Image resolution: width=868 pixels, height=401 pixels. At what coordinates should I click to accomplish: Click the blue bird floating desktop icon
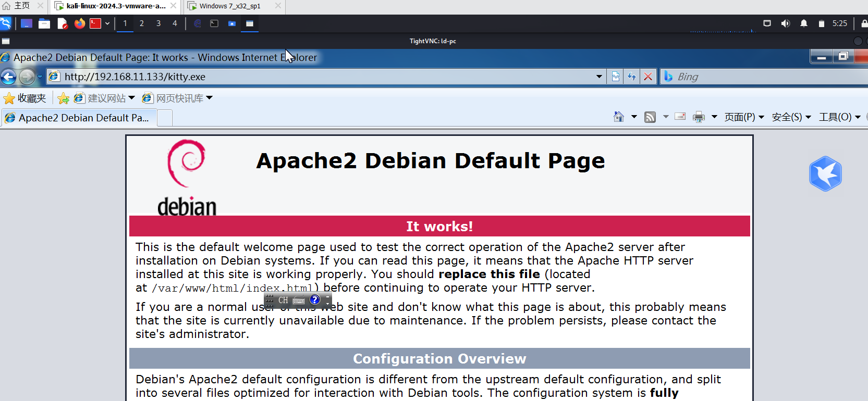coord(825,173)
